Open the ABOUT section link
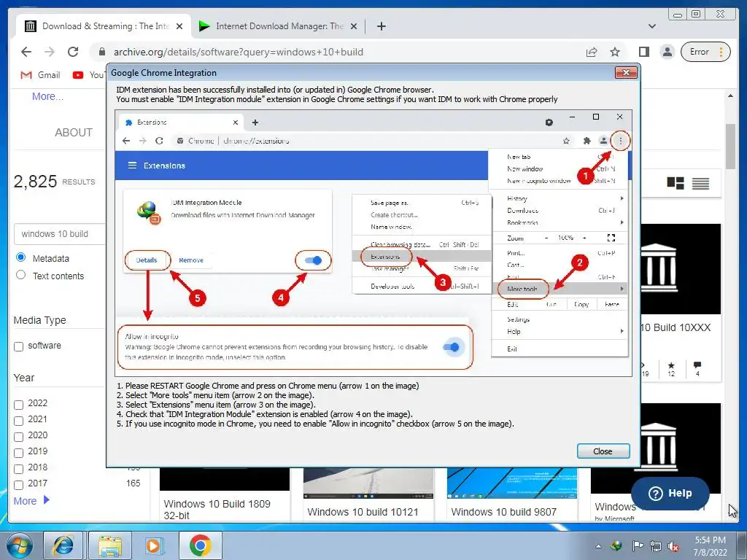747x560 pixels. click(74, 133)
